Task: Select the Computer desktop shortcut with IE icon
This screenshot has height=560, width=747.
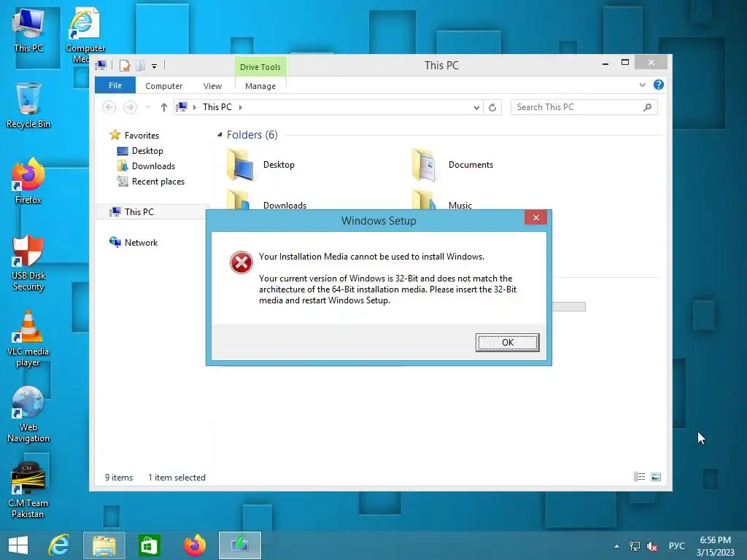Action: [85, 35]
